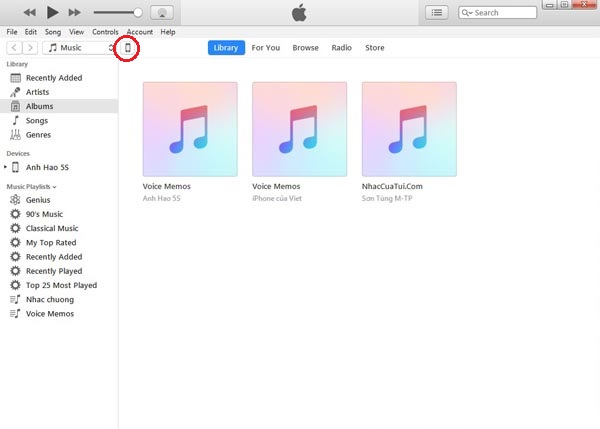Open the 90's Music smart playlist

point(59,214)
